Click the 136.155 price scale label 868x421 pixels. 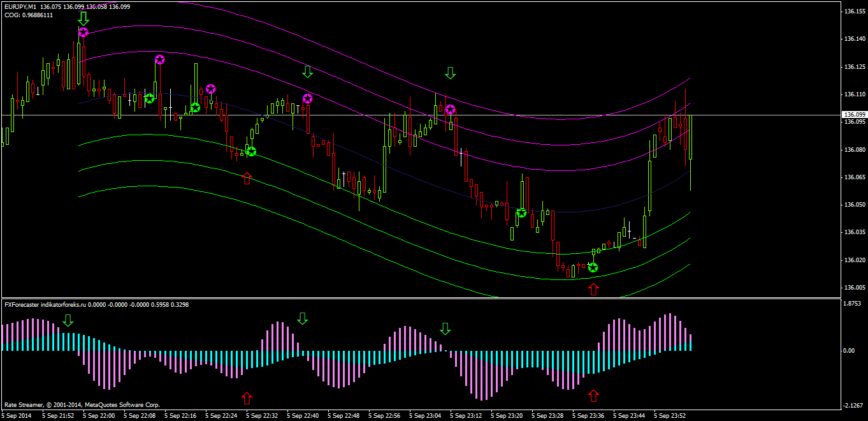853,11
